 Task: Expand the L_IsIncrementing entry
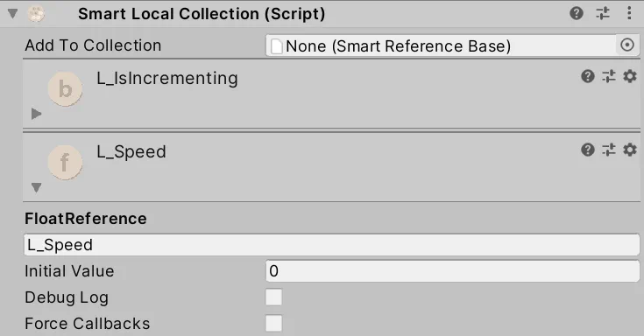tap(37, 114)
